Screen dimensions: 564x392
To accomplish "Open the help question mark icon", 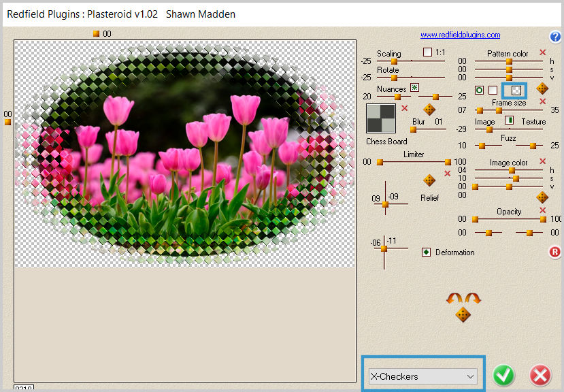I will coord(555,36).
